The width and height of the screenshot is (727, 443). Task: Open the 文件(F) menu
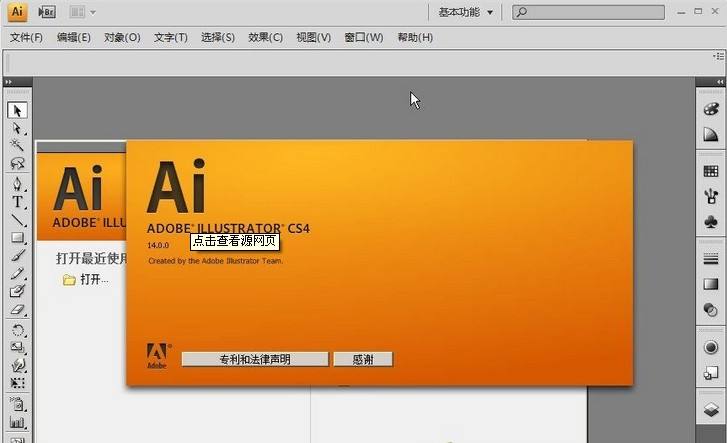(26, 38)
